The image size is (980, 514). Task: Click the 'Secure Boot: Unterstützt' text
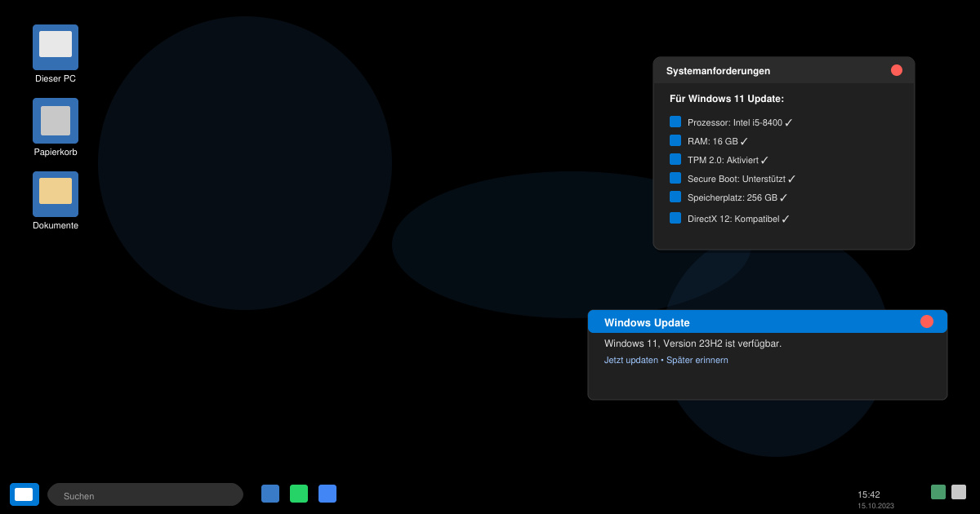pos(737,179)
